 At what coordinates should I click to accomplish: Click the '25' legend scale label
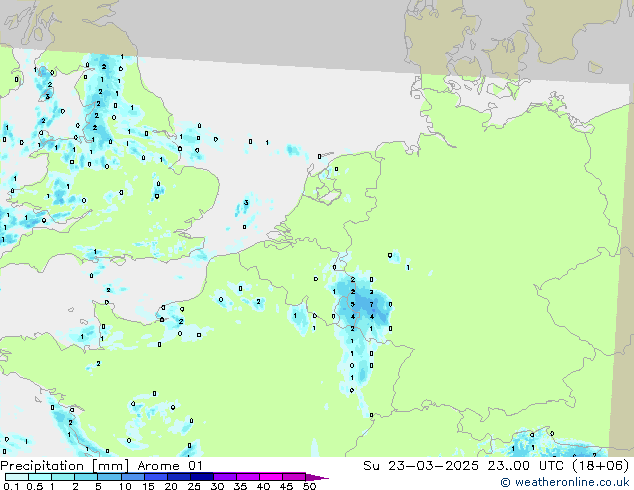194,486
